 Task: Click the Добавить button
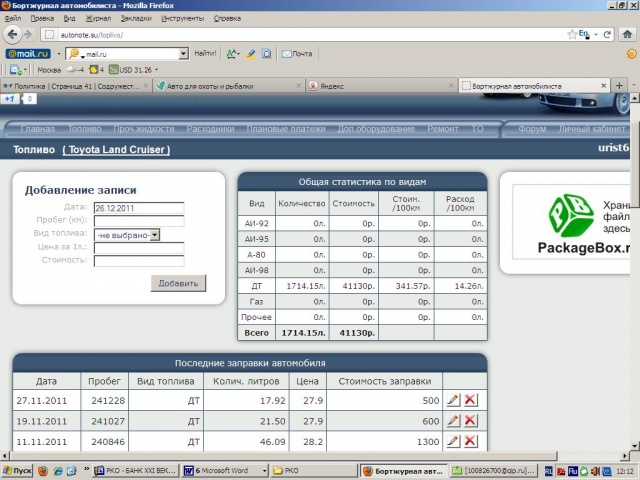point(180,283)
